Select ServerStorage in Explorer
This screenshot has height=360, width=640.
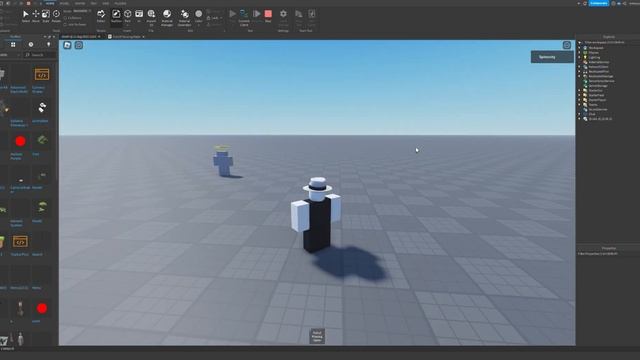(598, 86)
